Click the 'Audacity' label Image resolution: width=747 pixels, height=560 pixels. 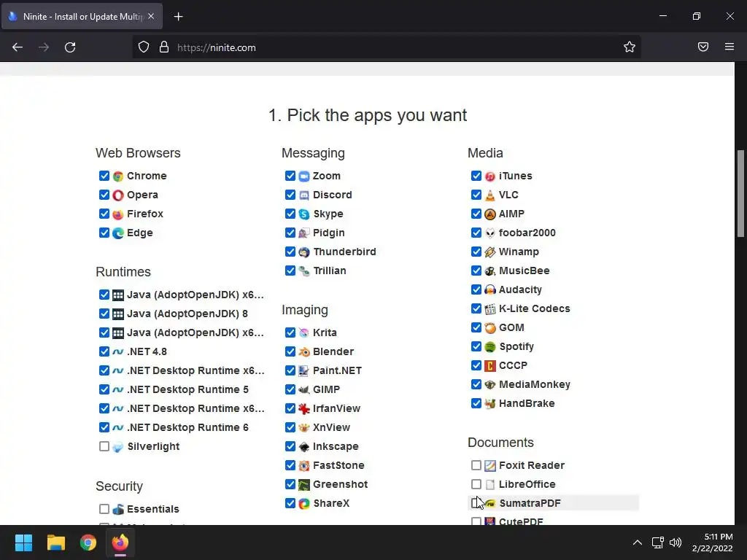pos(520,289)
